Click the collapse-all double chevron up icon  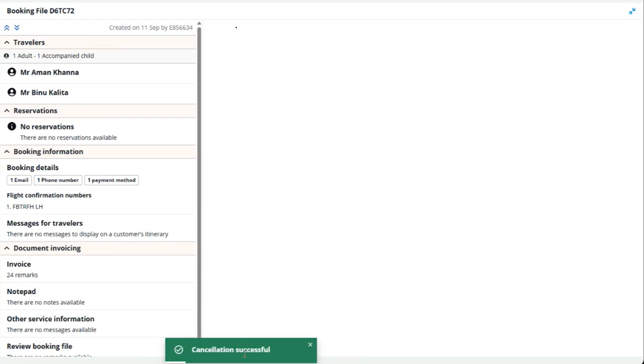pyautogui.click(x=7, y=28)
